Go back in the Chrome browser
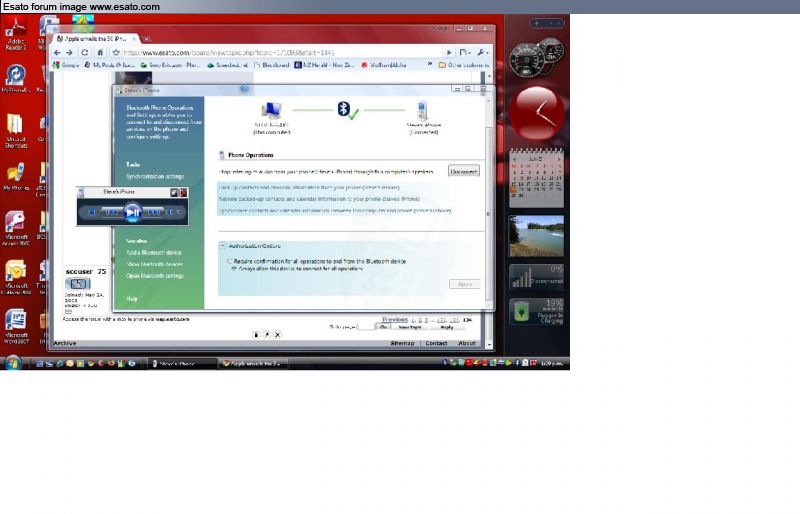800x514 pixels. [57, 53]
